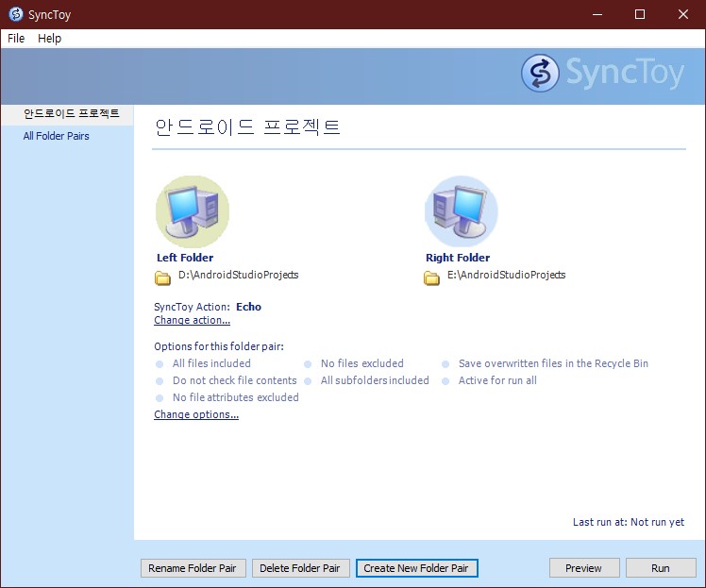
Task: Click the Delete Folder Pair button
Action: [300, 568]
